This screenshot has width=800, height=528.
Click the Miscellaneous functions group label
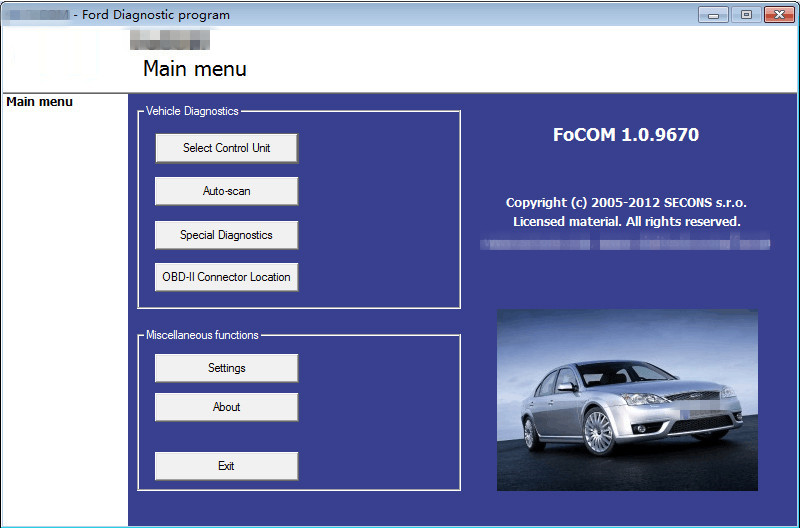[202, 335]
